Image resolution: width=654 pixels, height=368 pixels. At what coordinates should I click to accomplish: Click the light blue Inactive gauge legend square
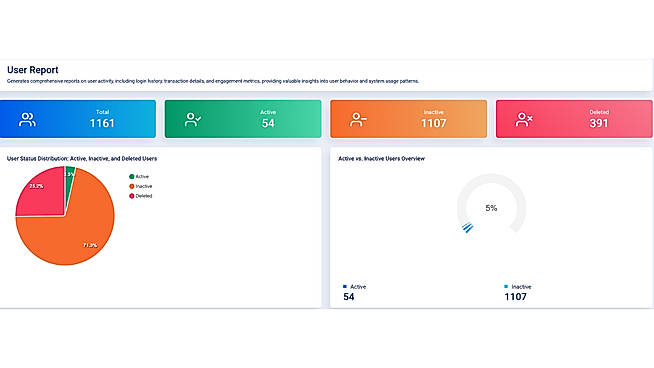(x=506, y=287)
